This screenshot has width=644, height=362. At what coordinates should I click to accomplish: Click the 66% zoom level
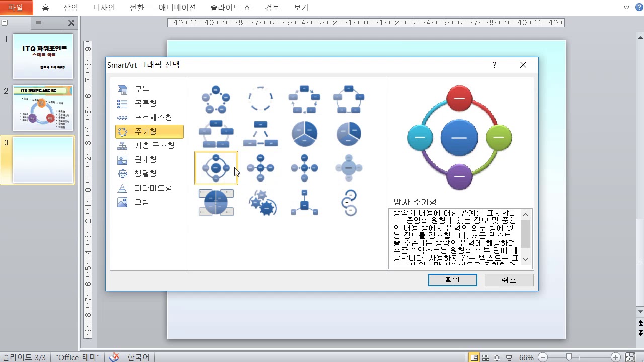pos(526,357)
